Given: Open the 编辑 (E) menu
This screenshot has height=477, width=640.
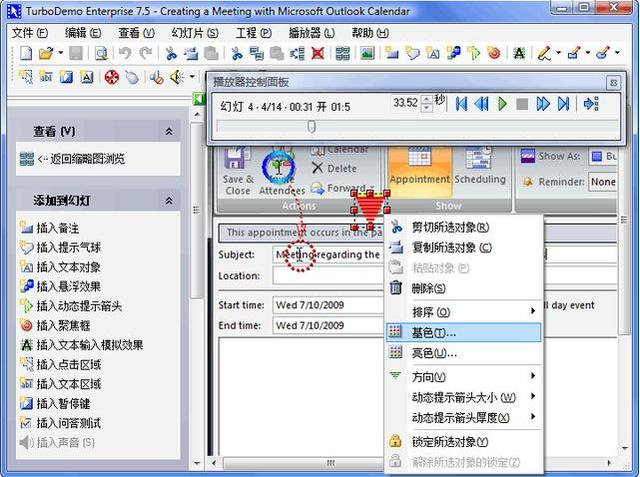Looking at the screenshot, I should (x=83, y=33).
